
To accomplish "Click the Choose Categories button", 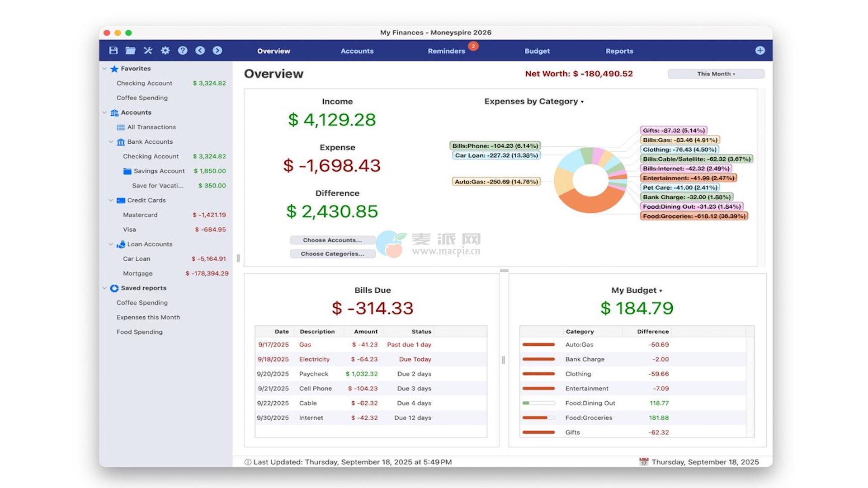I will click(332, 254).
